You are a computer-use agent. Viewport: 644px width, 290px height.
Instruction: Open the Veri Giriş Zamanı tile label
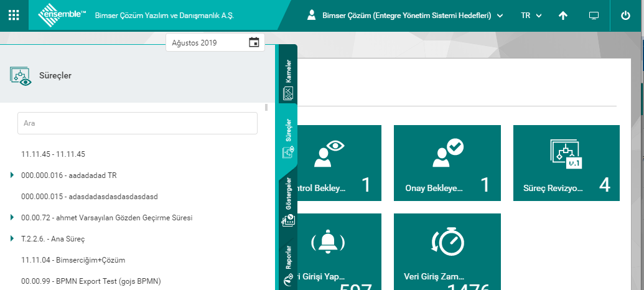coord(434,276)
